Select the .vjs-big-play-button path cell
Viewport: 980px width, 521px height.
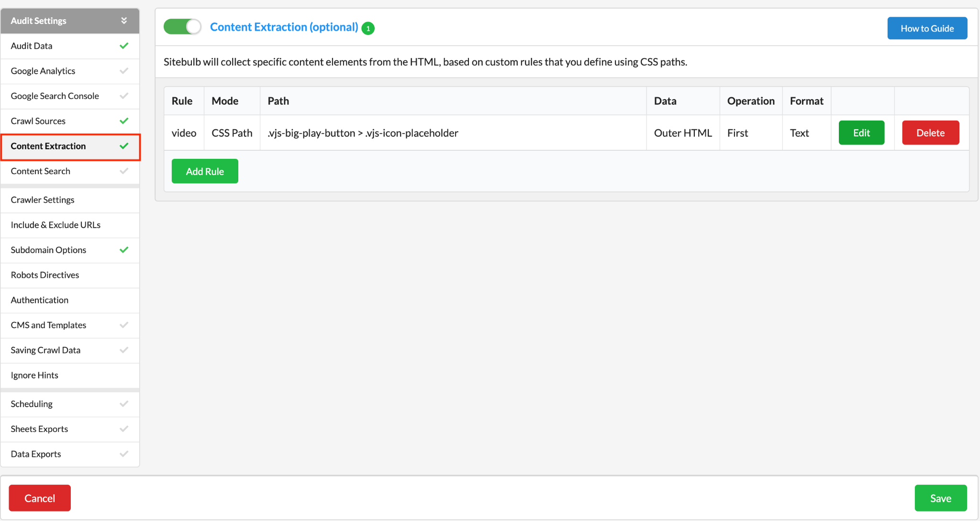453,133
